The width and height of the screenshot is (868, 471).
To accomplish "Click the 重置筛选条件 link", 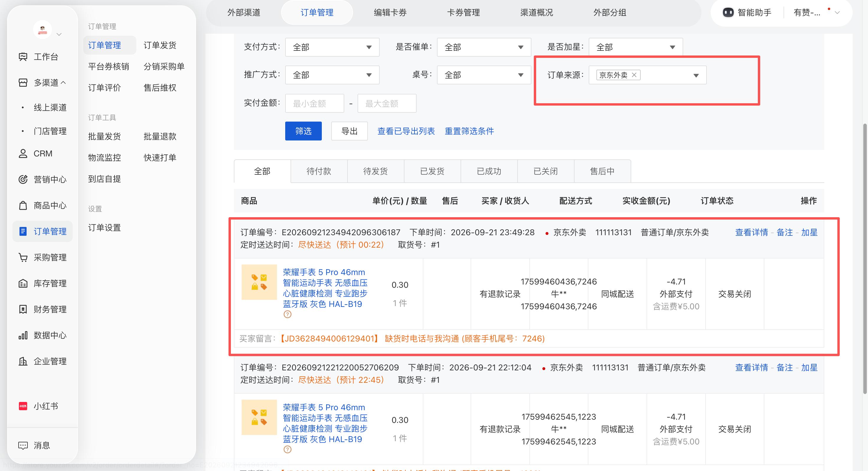I will (x=469, y=131).
